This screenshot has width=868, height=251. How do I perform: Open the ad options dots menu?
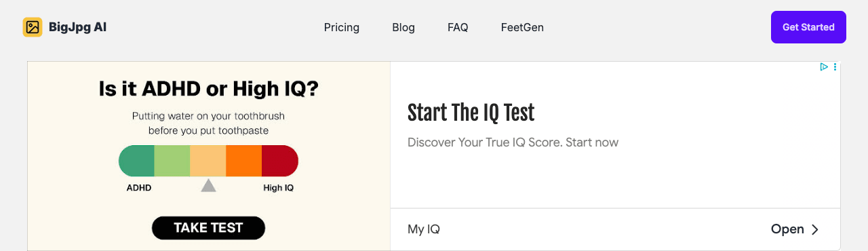[x=835, y=67]
